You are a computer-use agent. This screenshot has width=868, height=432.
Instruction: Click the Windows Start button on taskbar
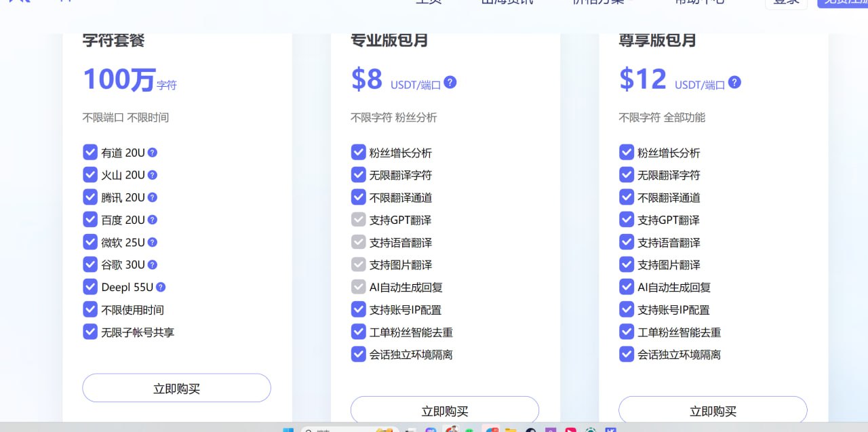click(x=288, y=430)
